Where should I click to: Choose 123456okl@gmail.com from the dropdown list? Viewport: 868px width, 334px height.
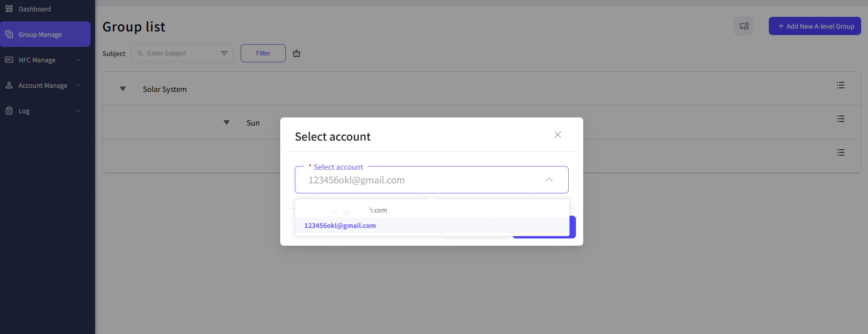(x=340, y=226)
